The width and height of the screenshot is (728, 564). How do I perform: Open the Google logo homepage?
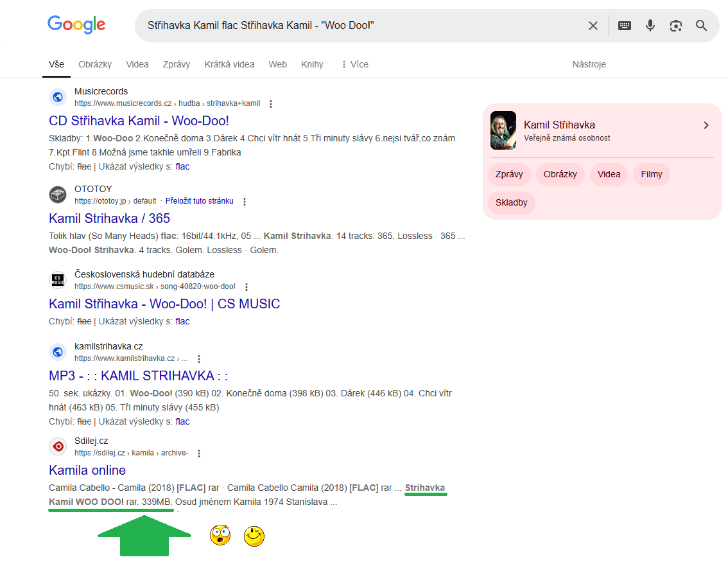76,24
